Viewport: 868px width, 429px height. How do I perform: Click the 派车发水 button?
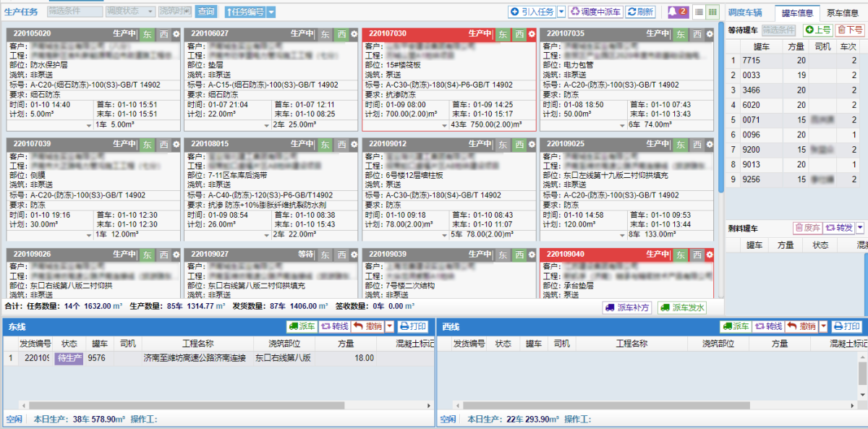tap(682, 307)
